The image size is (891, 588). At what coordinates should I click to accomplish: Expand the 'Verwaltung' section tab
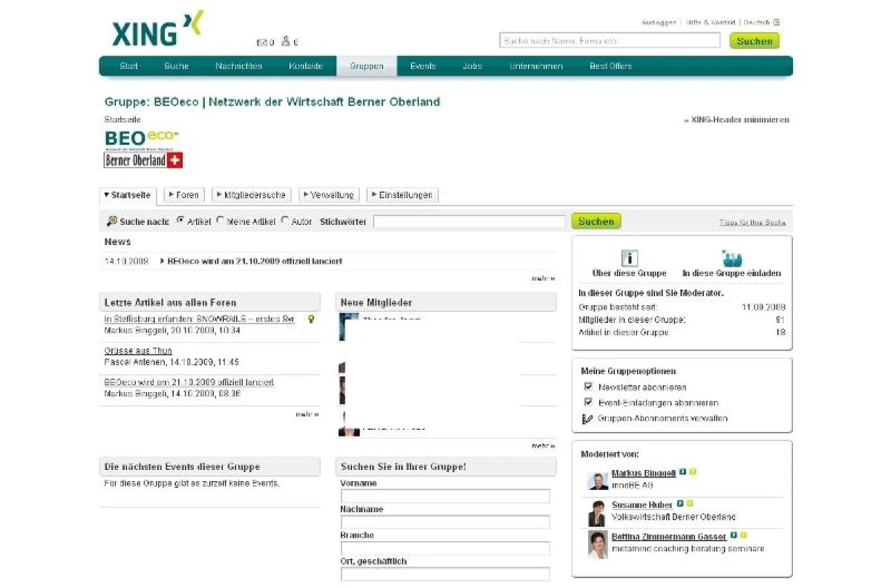[329, 195]
